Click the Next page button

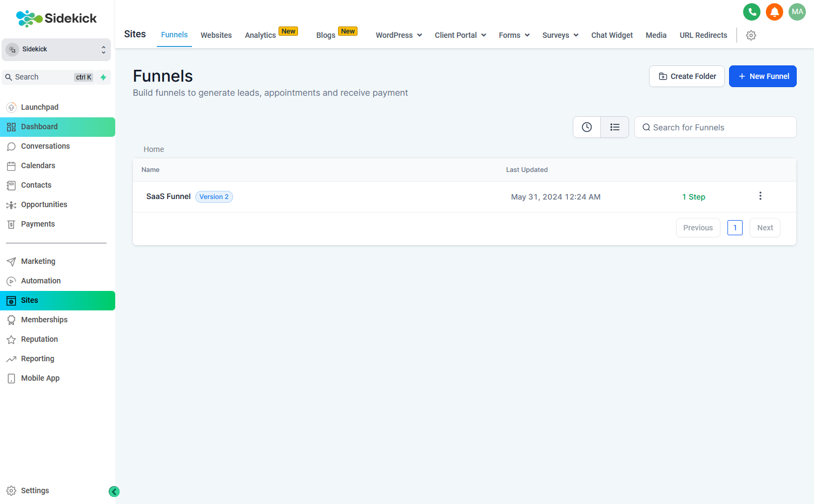(765, 228)
